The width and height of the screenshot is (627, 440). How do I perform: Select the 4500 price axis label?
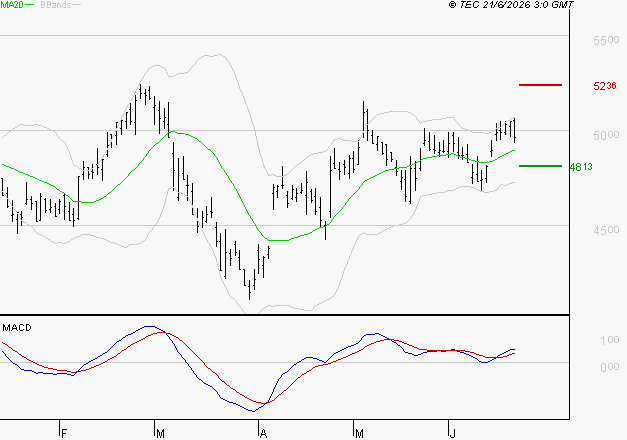(x=606, y=230)
